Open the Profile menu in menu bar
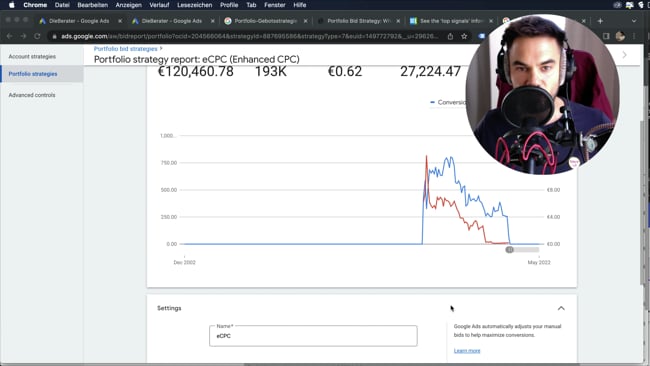650x366 pixels. [x=229, y=5]
